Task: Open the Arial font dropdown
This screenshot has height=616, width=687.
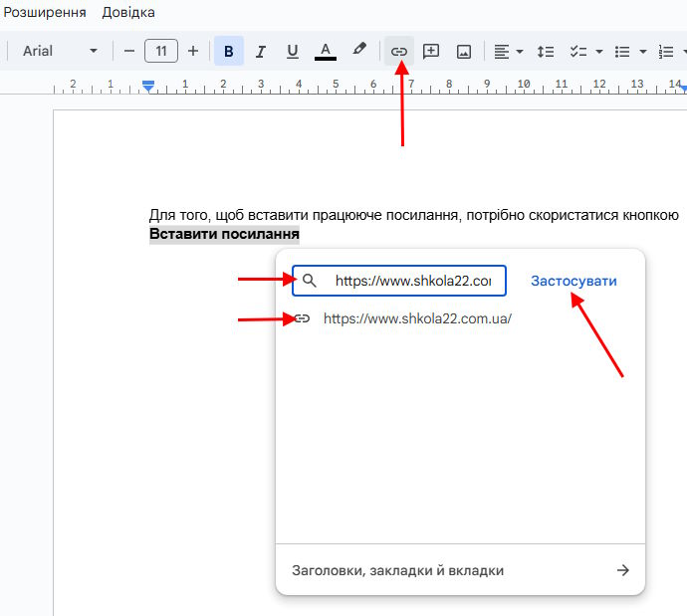Action: (61, 51)
